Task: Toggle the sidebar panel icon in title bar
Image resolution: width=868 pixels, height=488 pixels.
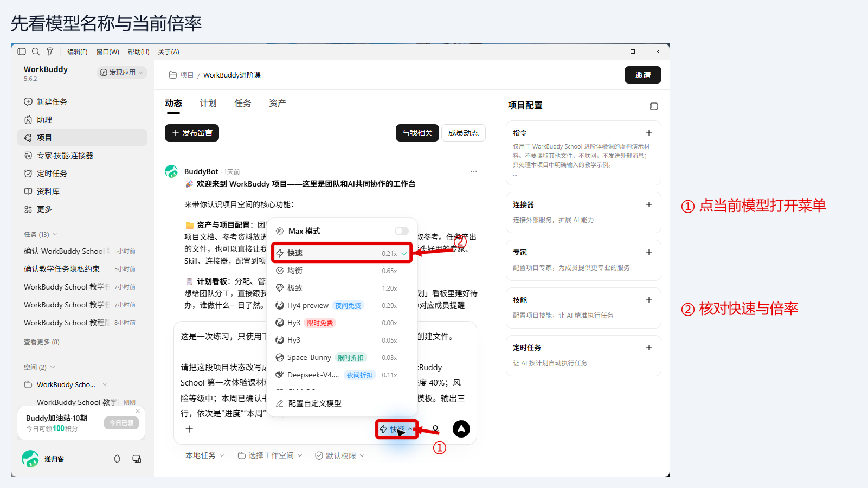Action: pyautogui.click(x=22, y=52)
